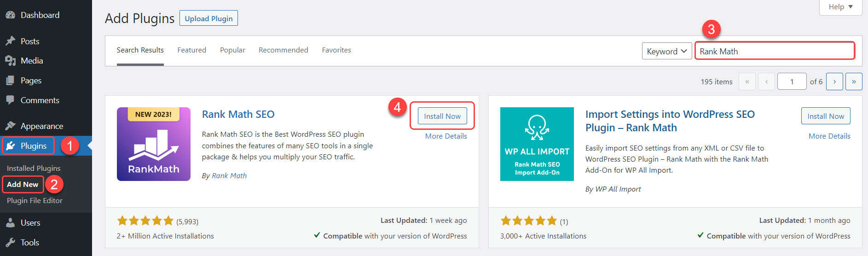Click the Rank Math SEO plugin logo
868x256 pixels.
[x=154, y=144]
